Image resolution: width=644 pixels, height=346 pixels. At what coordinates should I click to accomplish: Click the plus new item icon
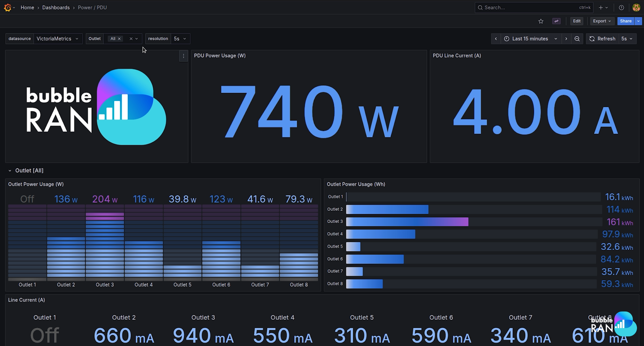(601, 8)
